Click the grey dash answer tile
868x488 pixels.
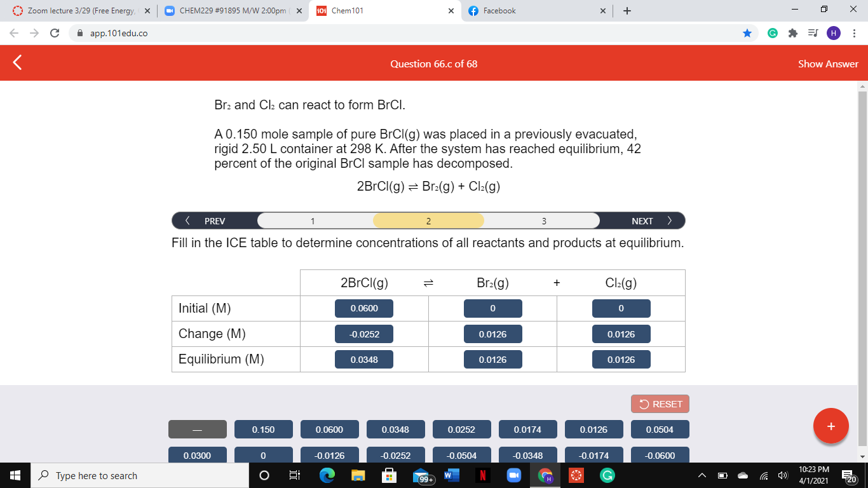tap(197, 429)
